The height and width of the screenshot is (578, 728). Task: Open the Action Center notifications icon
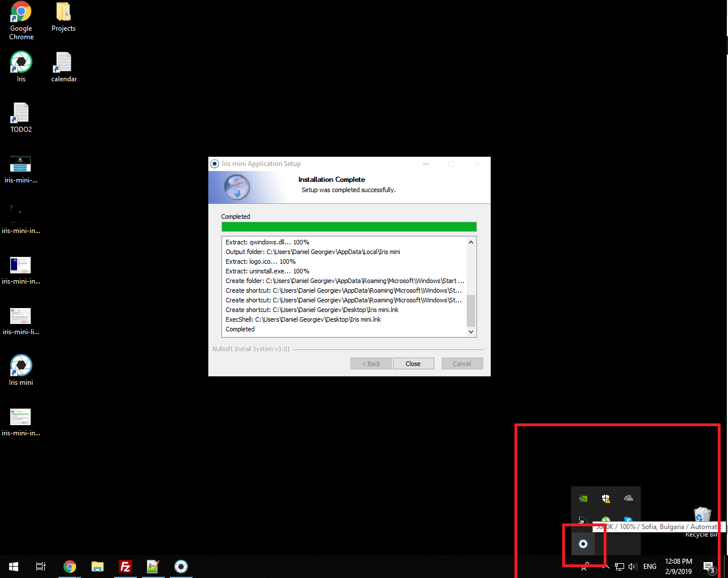[x=709, y=567]
